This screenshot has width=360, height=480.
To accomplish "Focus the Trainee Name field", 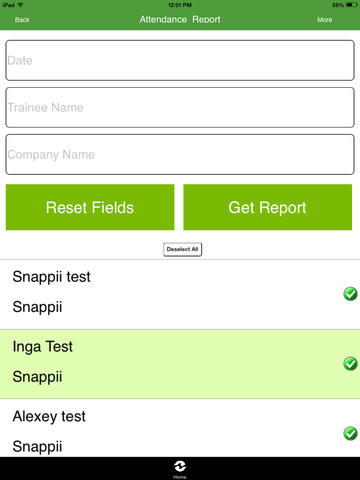I will (x=180, y=107).
